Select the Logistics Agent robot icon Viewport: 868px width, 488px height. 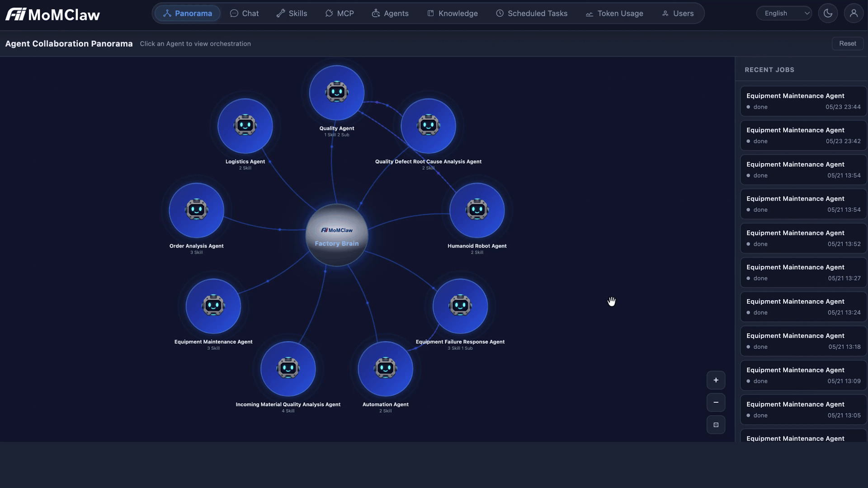coord(245,125)
